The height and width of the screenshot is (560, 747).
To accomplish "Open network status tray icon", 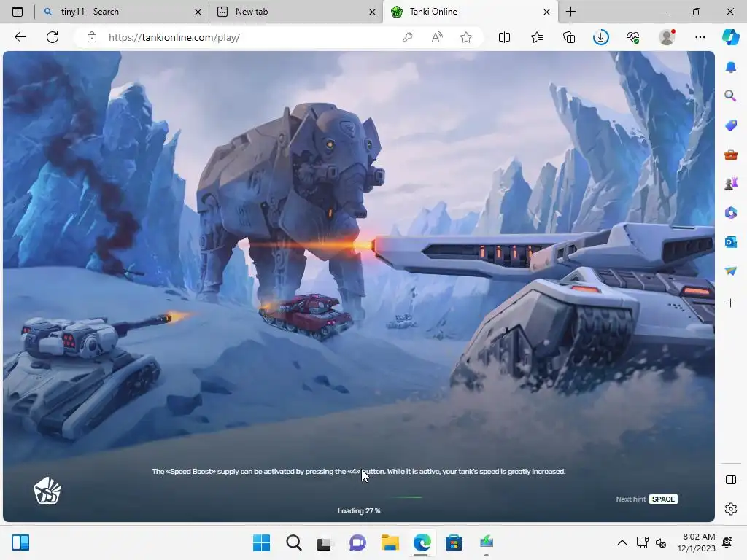I will pyautogui.click(x=642, y=542).
